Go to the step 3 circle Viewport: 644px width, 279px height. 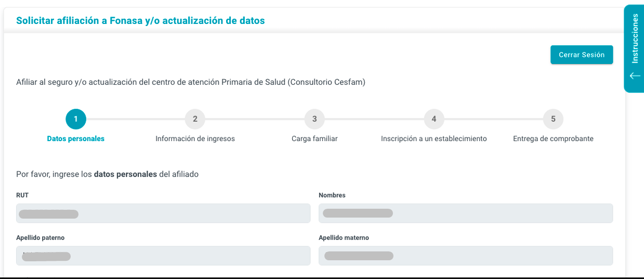coord(314,119)
